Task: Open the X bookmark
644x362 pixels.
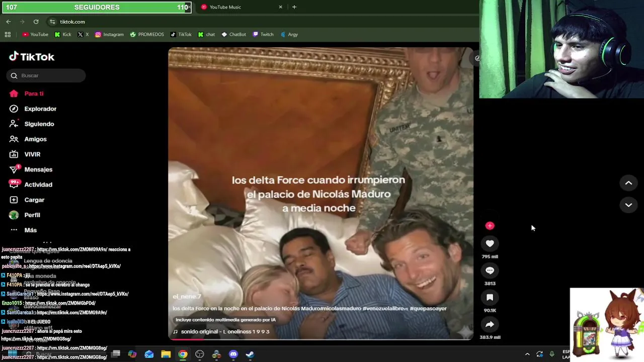Action: click(83, 35)
